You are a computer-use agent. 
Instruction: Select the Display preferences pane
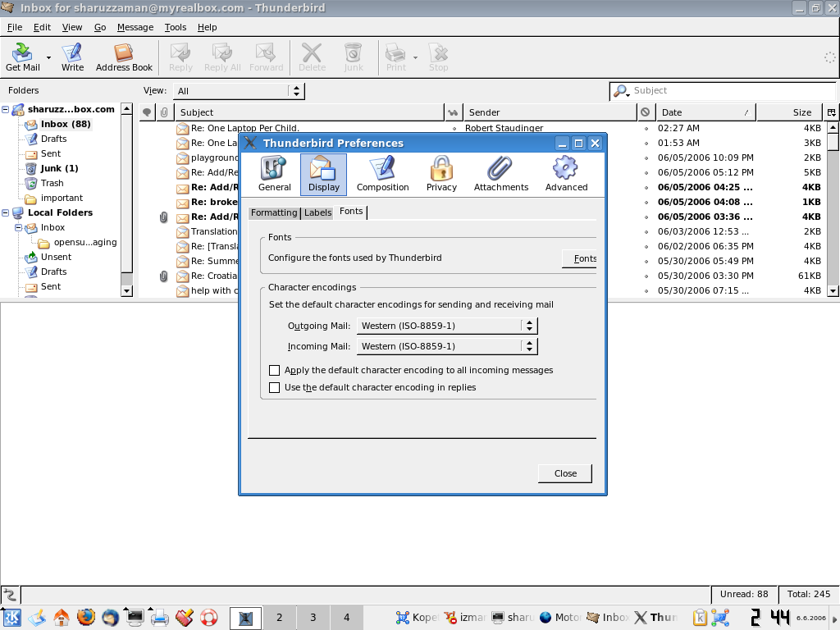pyautogui.click(x=323, y=174)
